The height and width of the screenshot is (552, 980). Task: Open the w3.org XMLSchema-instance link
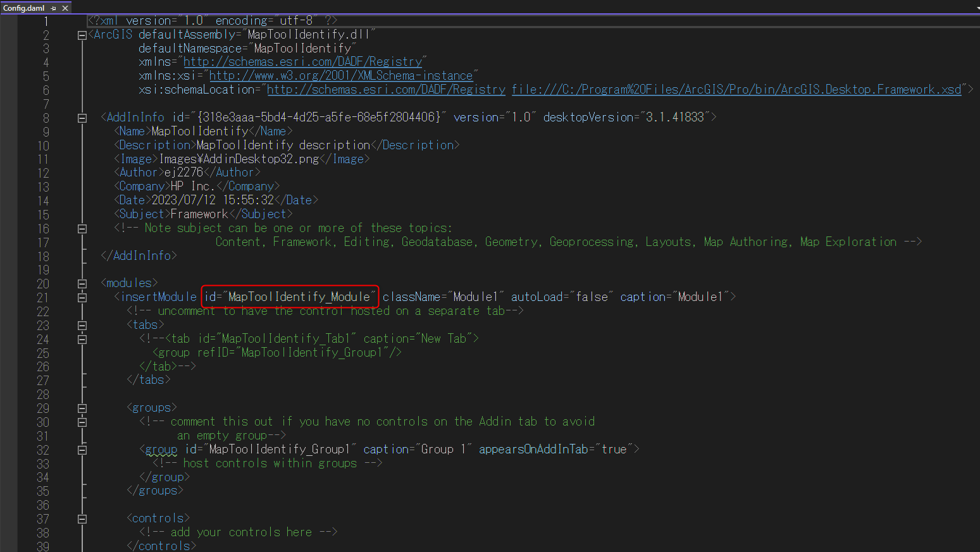pyautogui.click(x=340, y=76)
